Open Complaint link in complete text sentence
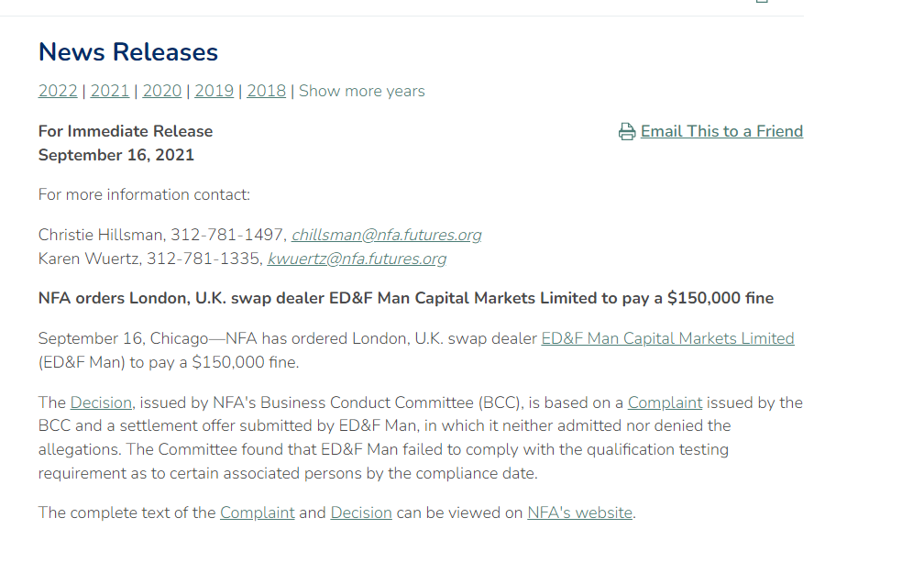 point(257,512)
